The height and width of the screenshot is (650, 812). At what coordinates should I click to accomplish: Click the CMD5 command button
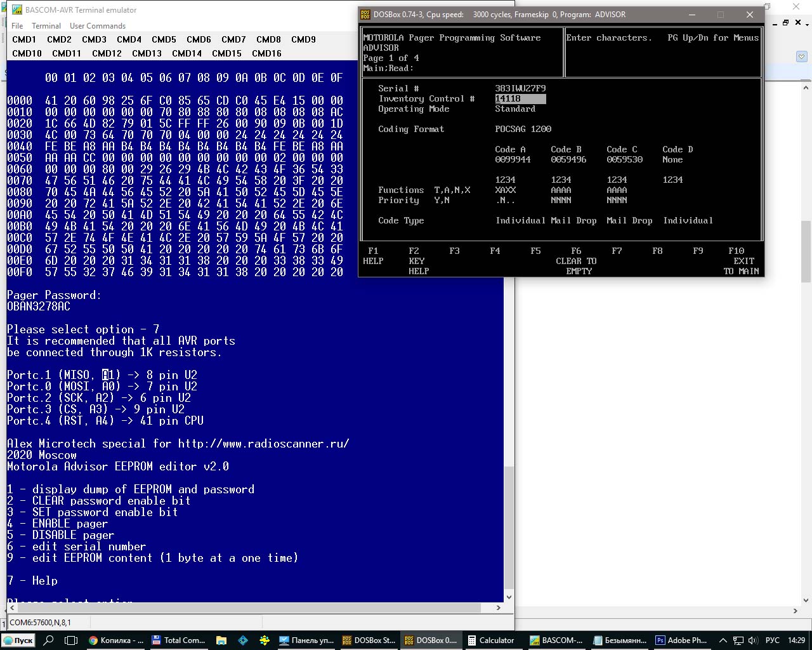point(164,39)
